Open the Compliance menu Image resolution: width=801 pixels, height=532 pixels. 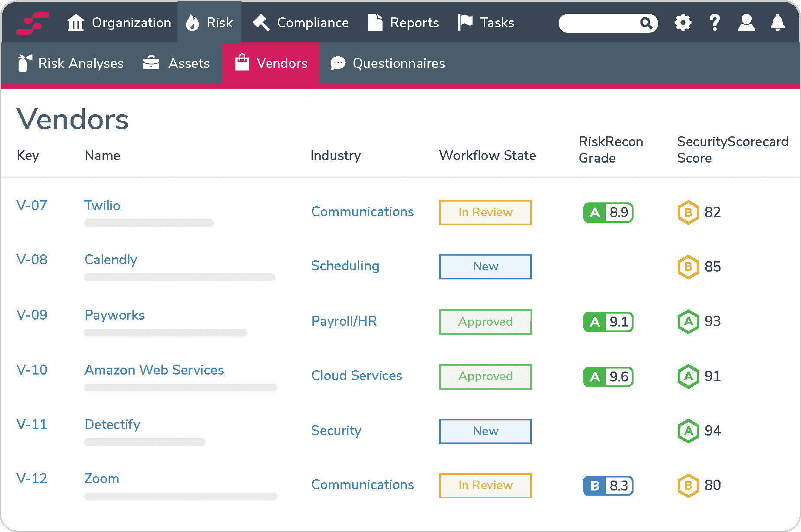tap(301, 22)
